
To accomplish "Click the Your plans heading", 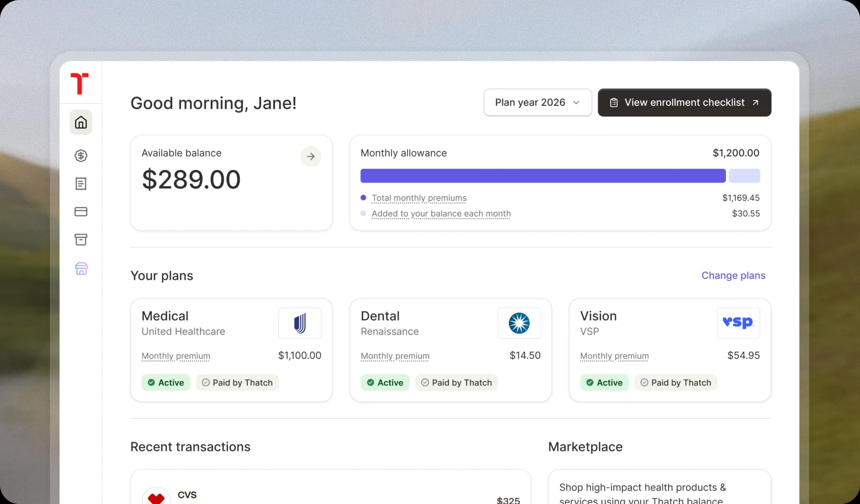I will [162, 276].
